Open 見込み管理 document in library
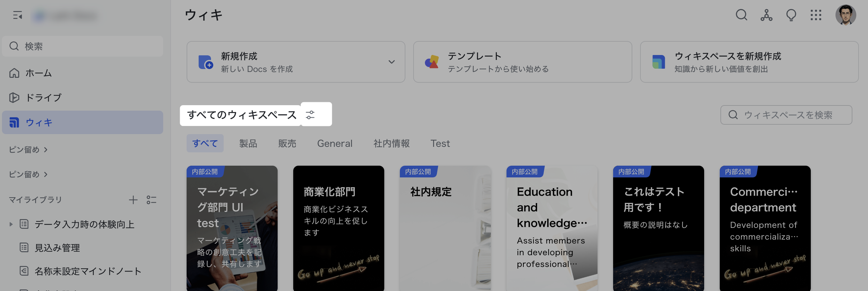The width and height of the screenshot is (868, 291). (x=57, y=248)
